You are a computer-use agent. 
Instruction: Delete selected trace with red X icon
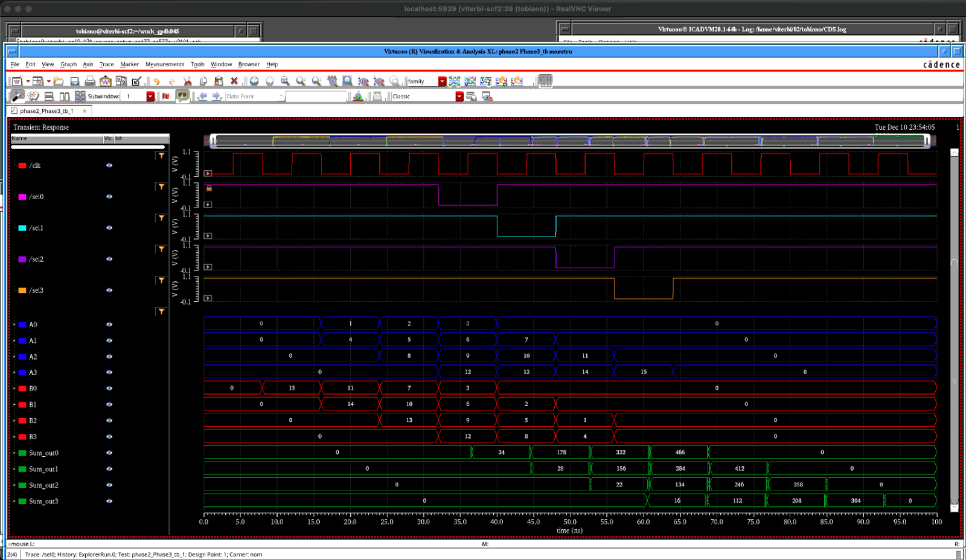(234, 81)
